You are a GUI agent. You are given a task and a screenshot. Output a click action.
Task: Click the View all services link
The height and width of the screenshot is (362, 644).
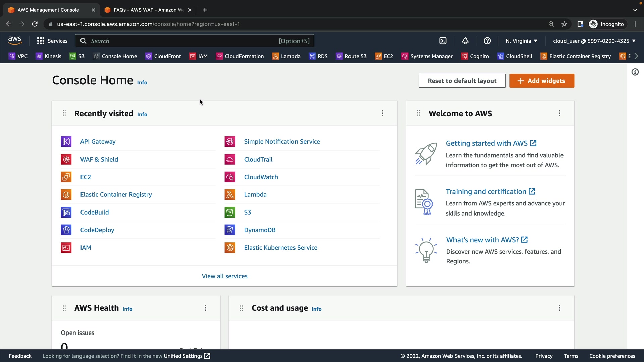(224, 276)
